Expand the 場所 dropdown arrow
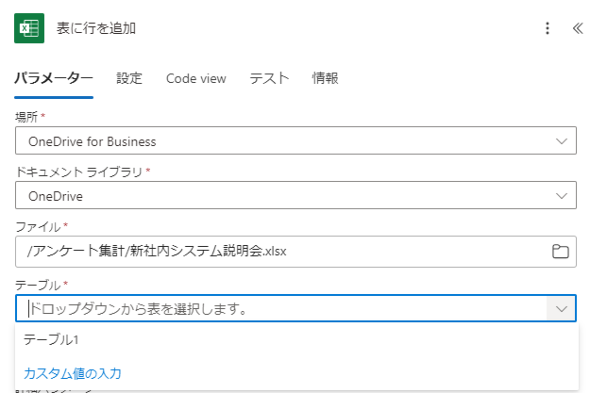This screenshot has width=590, height=393. point(561,141)
